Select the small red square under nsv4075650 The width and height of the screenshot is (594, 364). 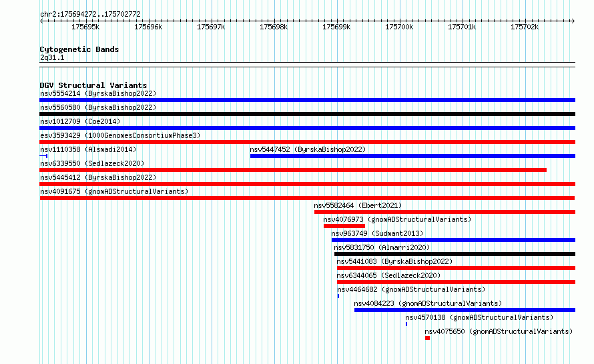427,338
